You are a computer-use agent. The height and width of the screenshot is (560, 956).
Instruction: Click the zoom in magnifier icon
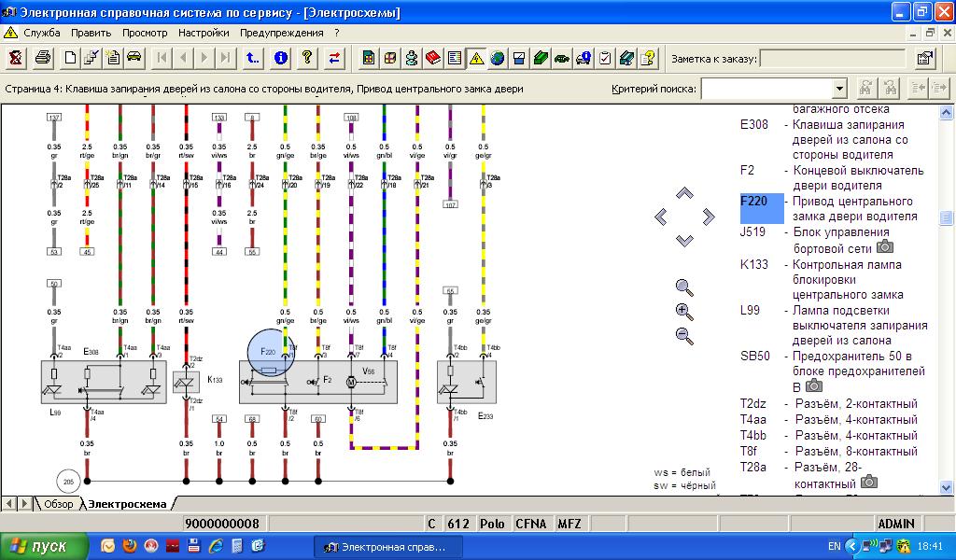[x=684, y=312]
